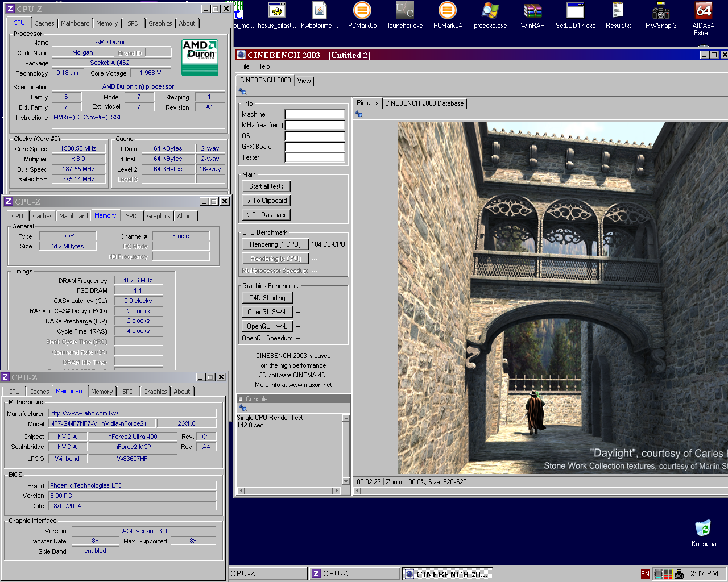Launch MWSnap 3 from desktop
The height and width of the screenshot is (582, 728).
[661, 15]
